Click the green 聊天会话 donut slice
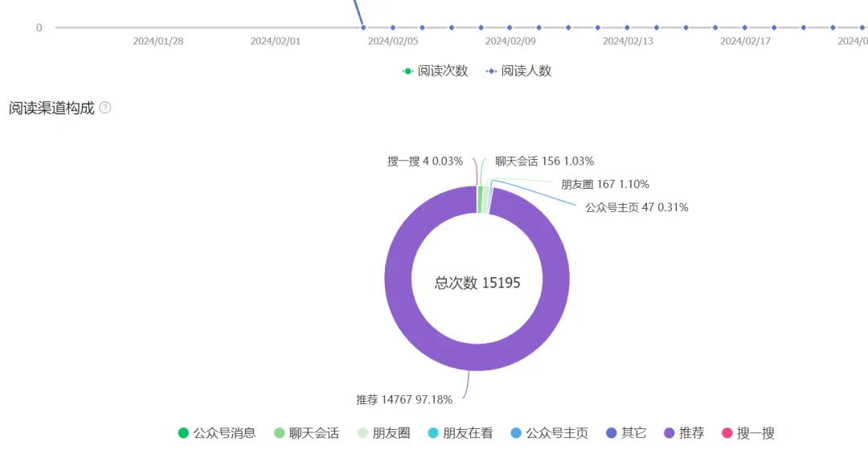 [480, 200]
